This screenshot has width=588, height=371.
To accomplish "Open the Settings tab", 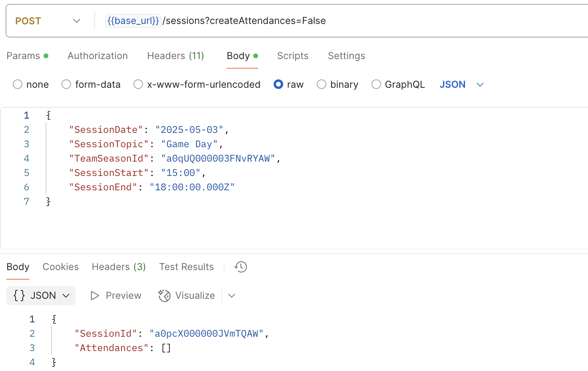I will [346, 56].
